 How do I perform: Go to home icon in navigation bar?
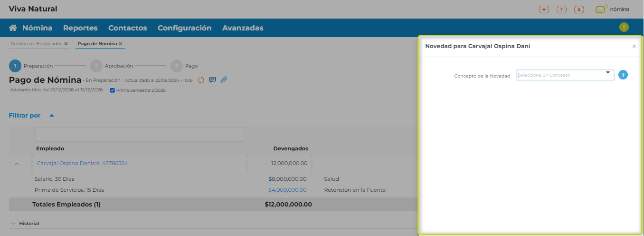pyautogui.click(x=13, y=28)
